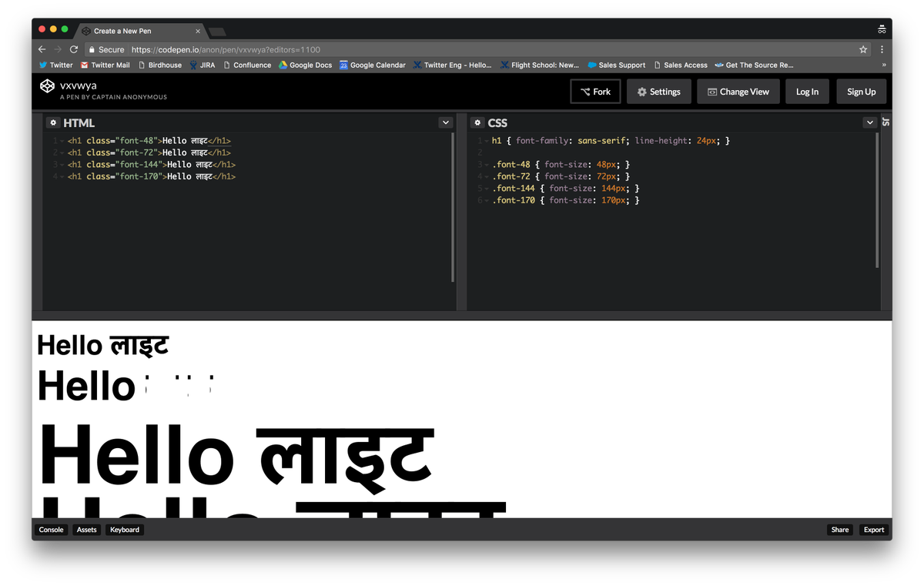Click the pen title vxvwya
924x586 pixels.
(79, 85)
